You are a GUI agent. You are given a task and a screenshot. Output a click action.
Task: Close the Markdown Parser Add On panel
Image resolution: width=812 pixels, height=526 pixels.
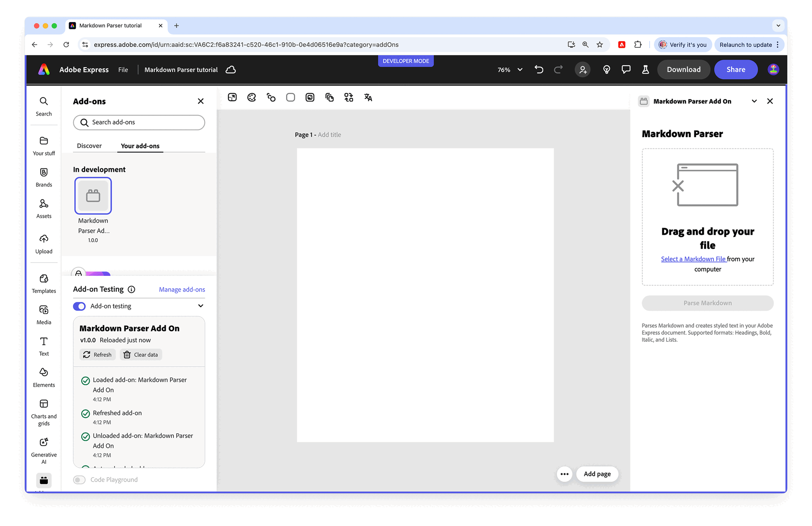(770, 101)
